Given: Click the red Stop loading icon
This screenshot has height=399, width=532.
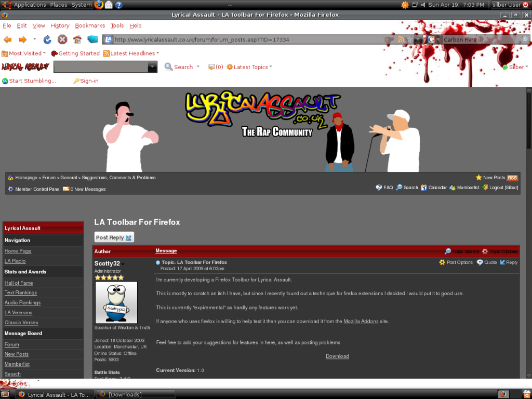Looking at the screenshot, I should coord(62,39).
